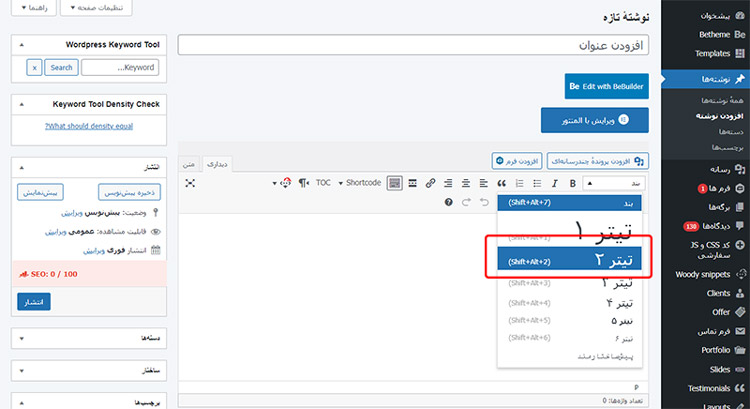Image resolution: width=750 pixels, height=409 pixels.
Task: Align text left with toolbar icon
Action: [484, 183]
